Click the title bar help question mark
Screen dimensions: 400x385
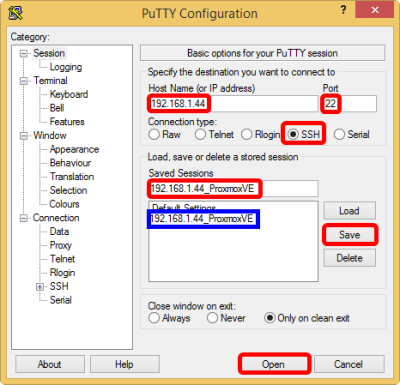coord(343,10)
